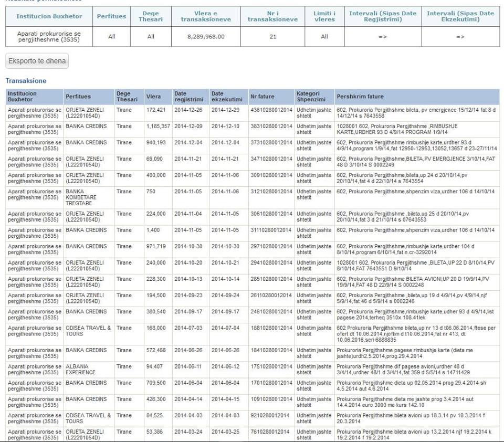This screenshot has height=442, width=504.
Task: Select execution date 2014-12-29
Action: (225, 110)
